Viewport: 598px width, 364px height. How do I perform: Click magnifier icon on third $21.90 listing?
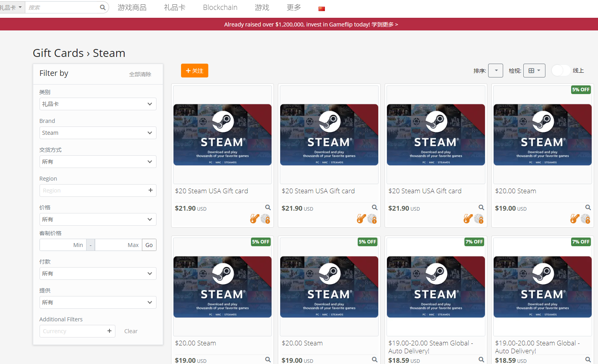coord(481,207)
